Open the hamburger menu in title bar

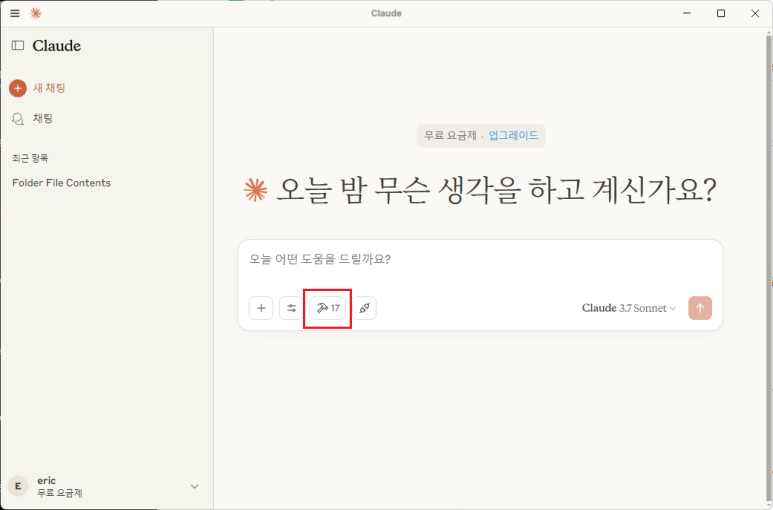(x=15, y=13)
